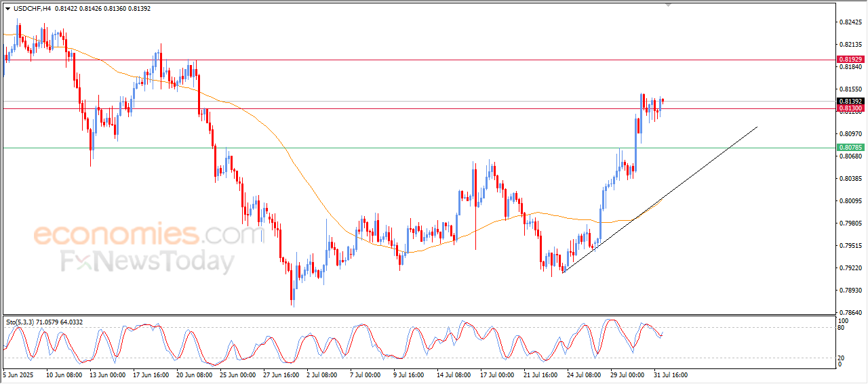Screen dimensions: 868x384
Task: Click the gray chart shift marker at top
Action: pyautogui.click(x=670, y=5)
